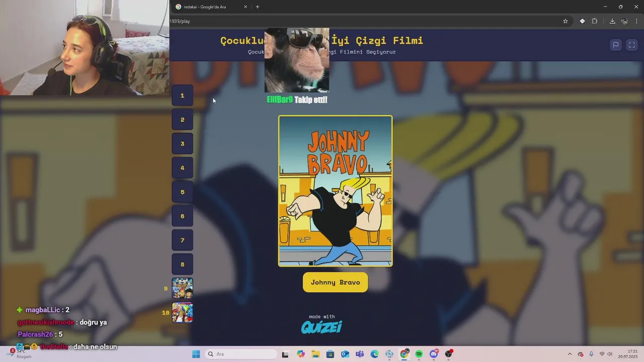Open Microsoft Teams from the taskbar
Image resolution: width=644 pixels, height=362 pixels.
(x=360, y=354)
